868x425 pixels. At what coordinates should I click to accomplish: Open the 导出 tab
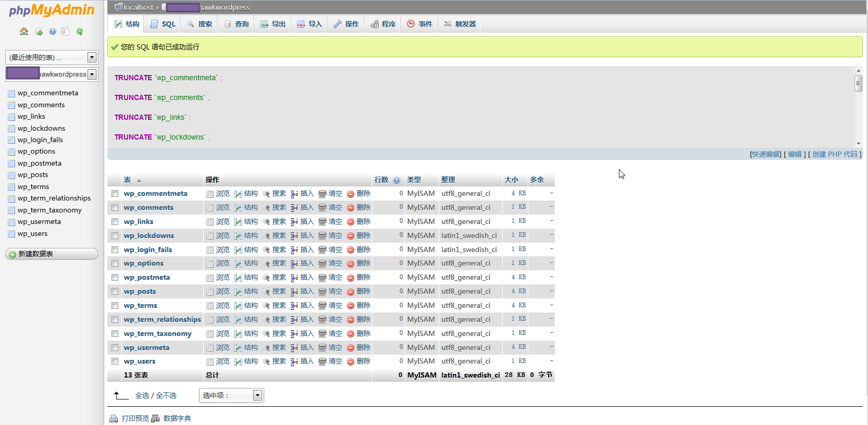[x=272, y=24]
